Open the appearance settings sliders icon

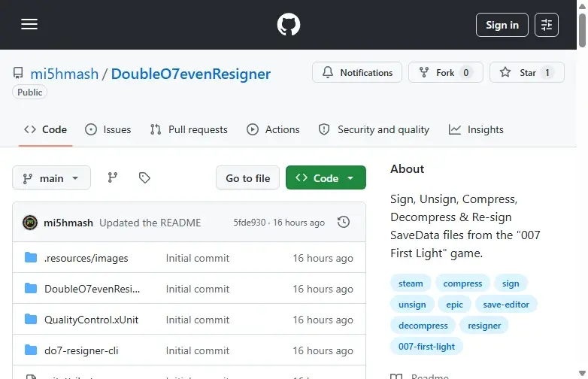tap(547, 25)
